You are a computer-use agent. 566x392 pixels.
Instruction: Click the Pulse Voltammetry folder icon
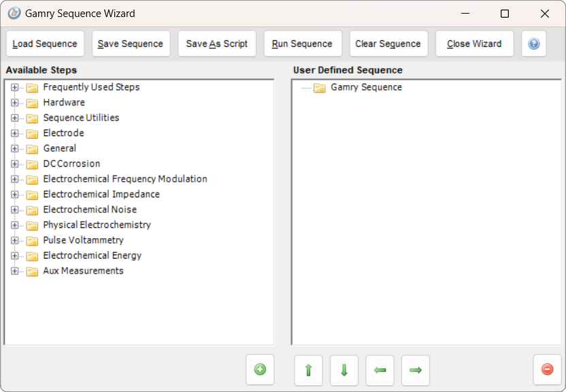(32, 241)
